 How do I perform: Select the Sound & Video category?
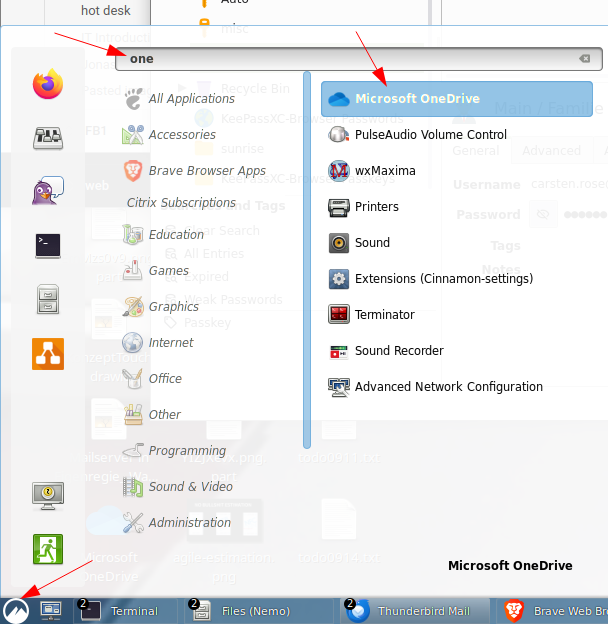click(177, 486)
